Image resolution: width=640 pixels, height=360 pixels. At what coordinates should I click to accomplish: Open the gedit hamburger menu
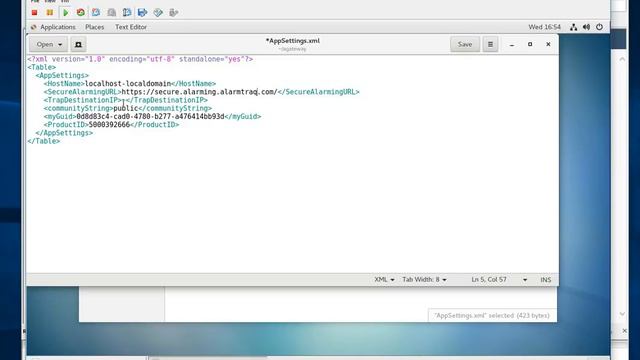tap(490, 44)
